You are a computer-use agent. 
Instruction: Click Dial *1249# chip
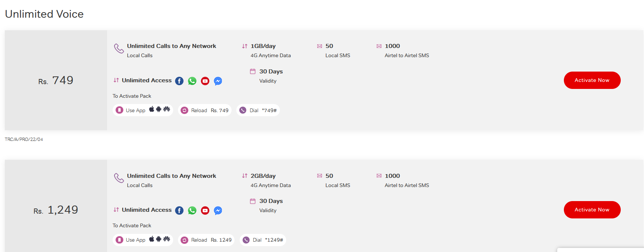263,240
